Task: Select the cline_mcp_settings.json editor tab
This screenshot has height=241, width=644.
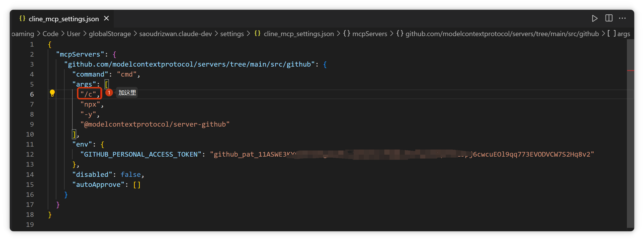Action: pyautogui.click(x=64, y=19)
